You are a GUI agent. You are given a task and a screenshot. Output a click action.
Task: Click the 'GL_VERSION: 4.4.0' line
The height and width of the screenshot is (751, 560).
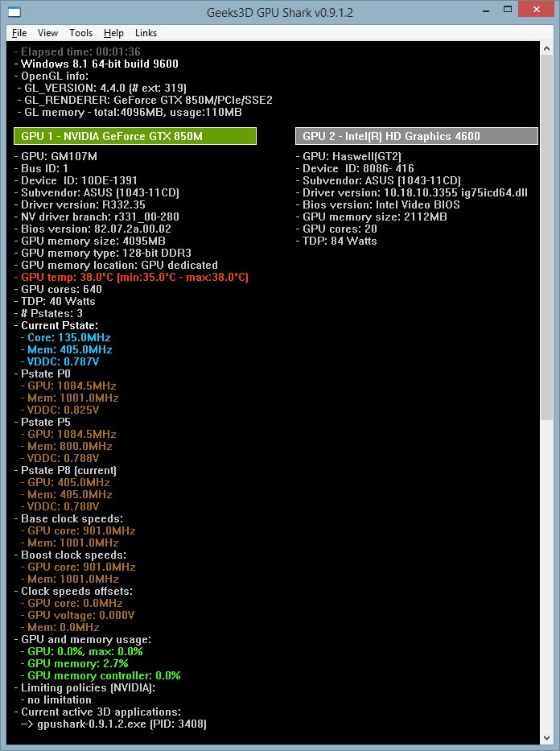point(102,88)
